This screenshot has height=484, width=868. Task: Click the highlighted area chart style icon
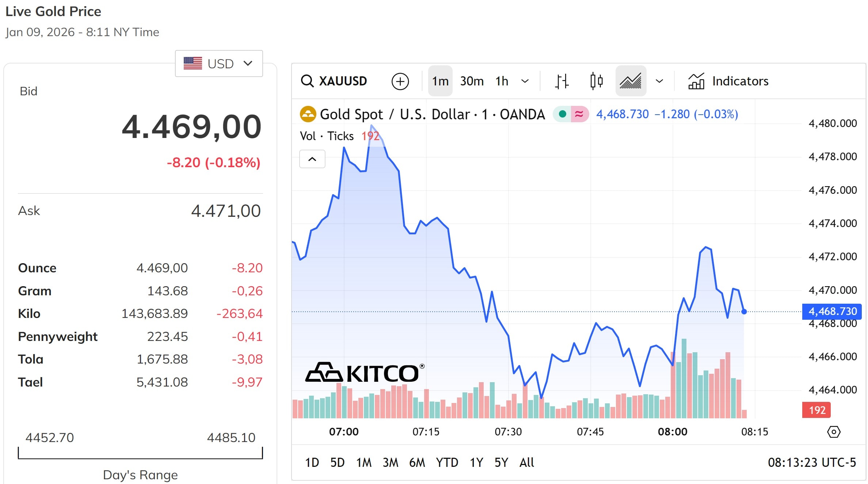[631, 81]
